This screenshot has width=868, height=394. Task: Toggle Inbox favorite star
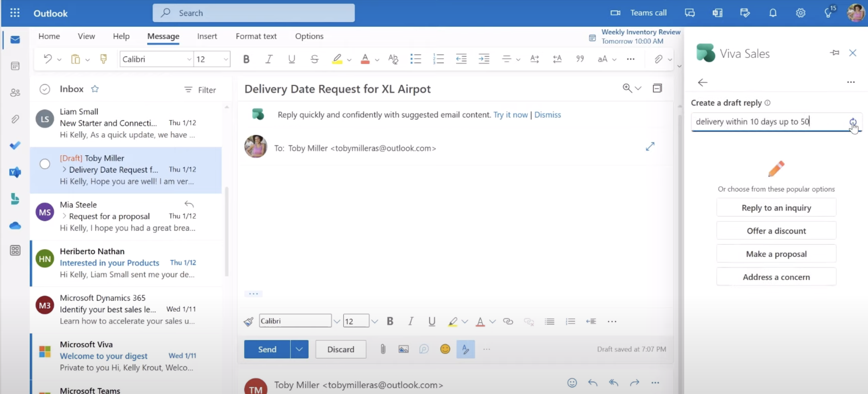click(95, 89)
